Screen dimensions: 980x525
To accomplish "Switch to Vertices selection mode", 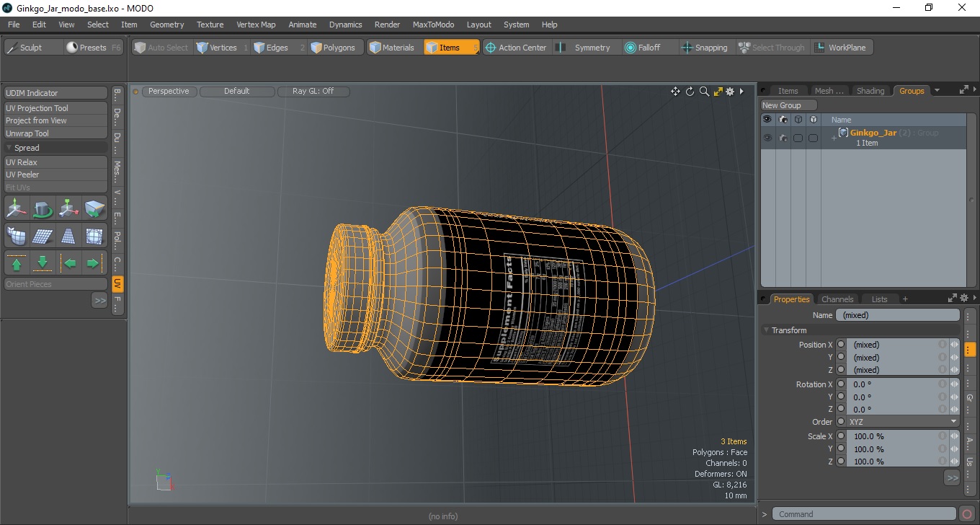I will tap(223, 48).
